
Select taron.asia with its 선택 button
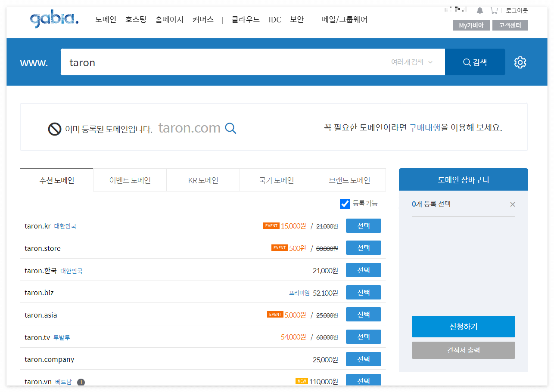[x=364, y=315]
